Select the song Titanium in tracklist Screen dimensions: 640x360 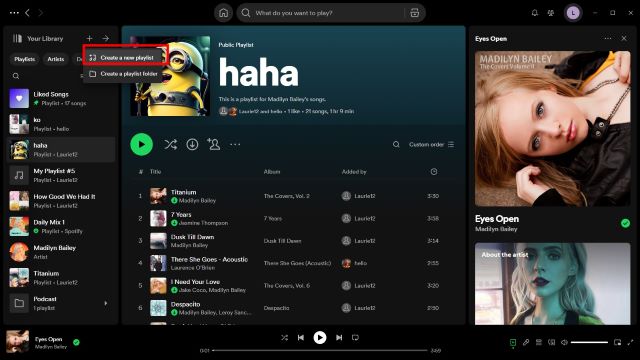click(x=183, y=192)
